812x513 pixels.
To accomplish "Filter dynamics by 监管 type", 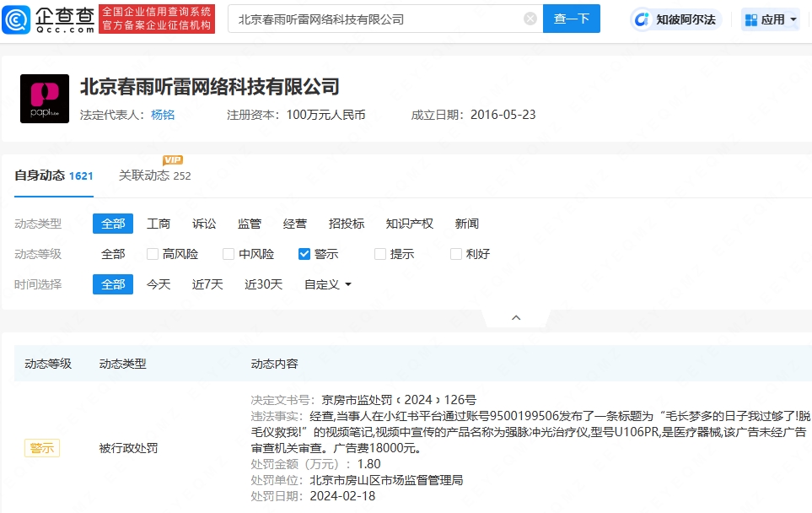I will (250, 224).
